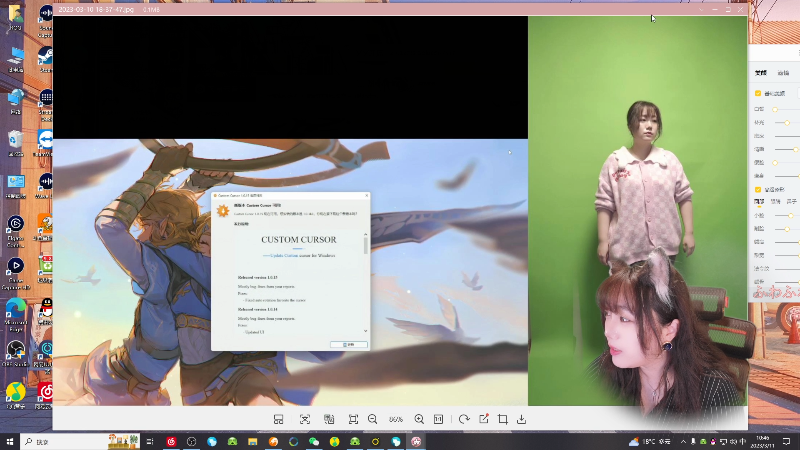The height and width of the screenshot is (450, 800).
Task: Click the microphone icon in the system tray
Action: coord(693,441)
